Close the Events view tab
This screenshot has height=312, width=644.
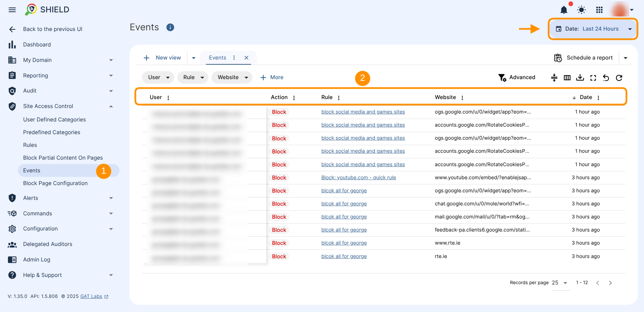pos(247,58)
